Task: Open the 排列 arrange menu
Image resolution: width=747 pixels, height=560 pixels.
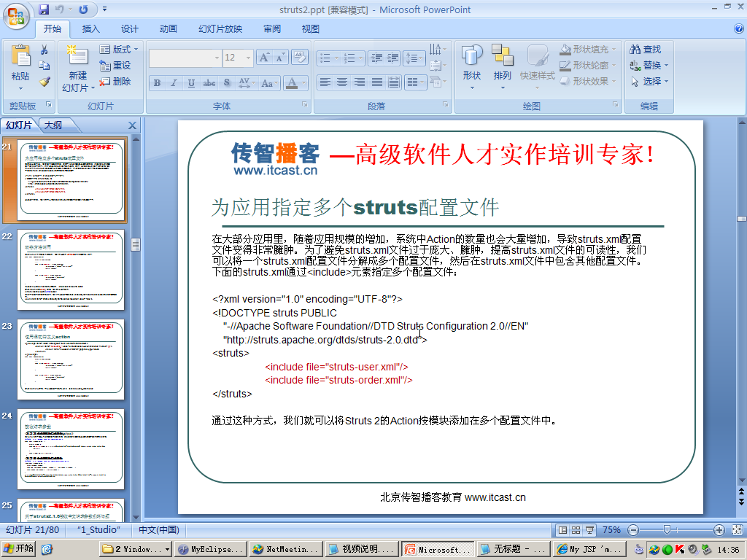Action: point(502,67)
